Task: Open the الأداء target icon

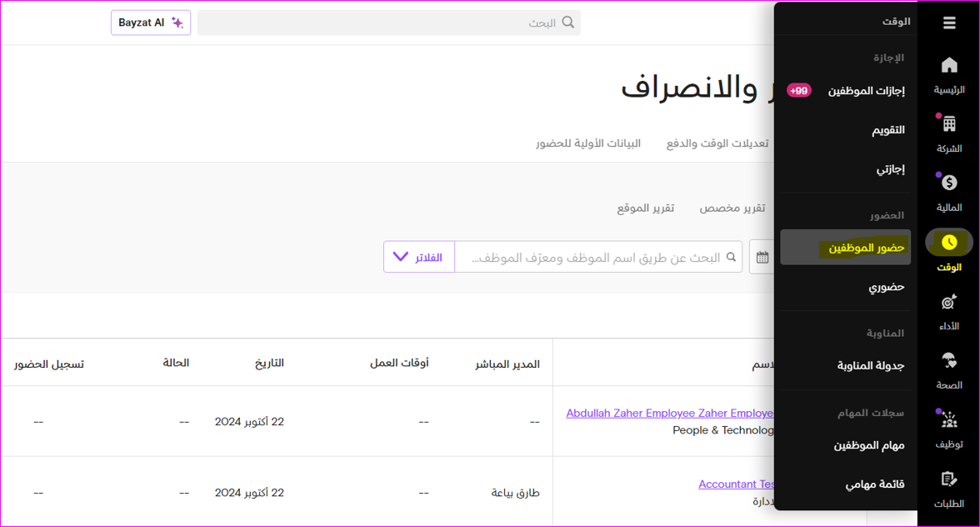Action: click(949, 303)
